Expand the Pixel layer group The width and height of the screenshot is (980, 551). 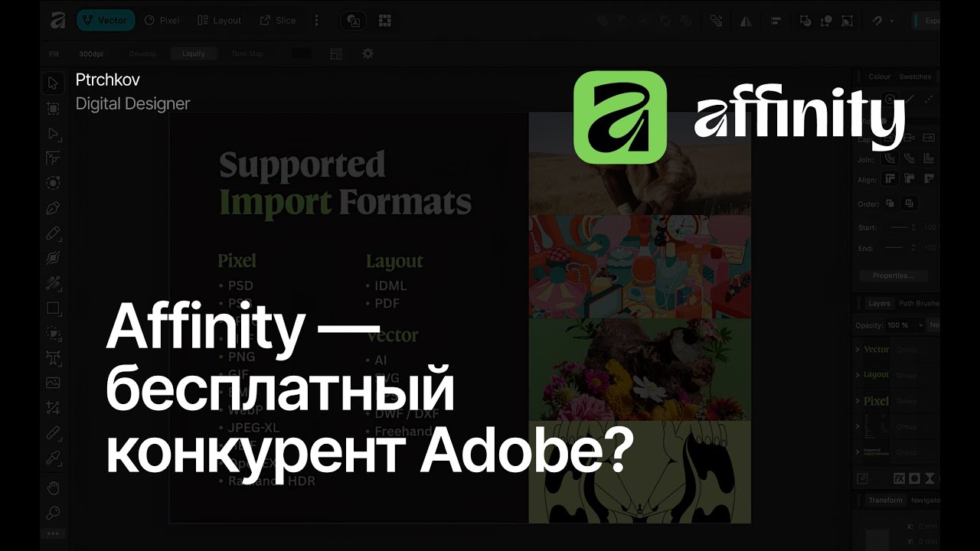coord(857,401)
